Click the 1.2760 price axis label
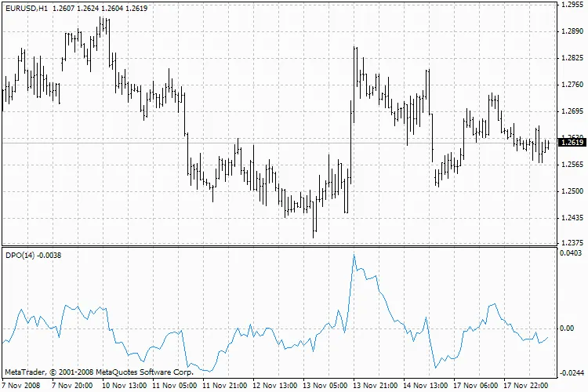Screen dimensions: 588x392 [x=572, y=85]
